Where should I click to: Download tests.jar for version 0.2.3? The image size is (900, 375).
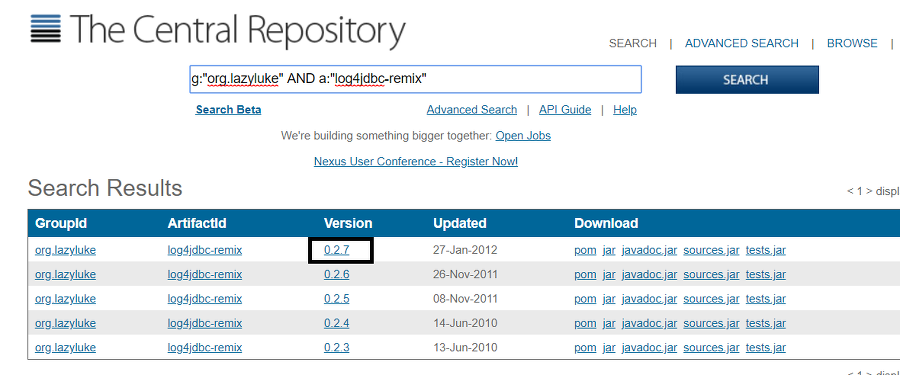point(766,347)
